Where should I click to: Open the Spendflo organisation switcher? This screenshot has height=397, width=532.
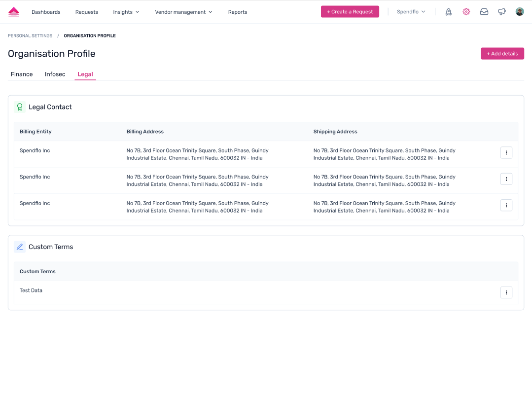pyautogui.click(x=411, y=12)
